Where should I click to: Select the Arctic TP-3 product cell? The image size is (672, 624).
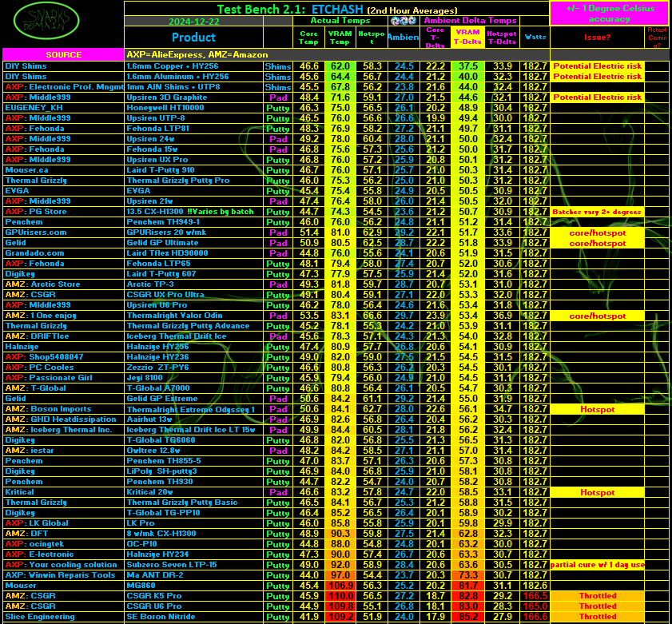pos(193,284)
